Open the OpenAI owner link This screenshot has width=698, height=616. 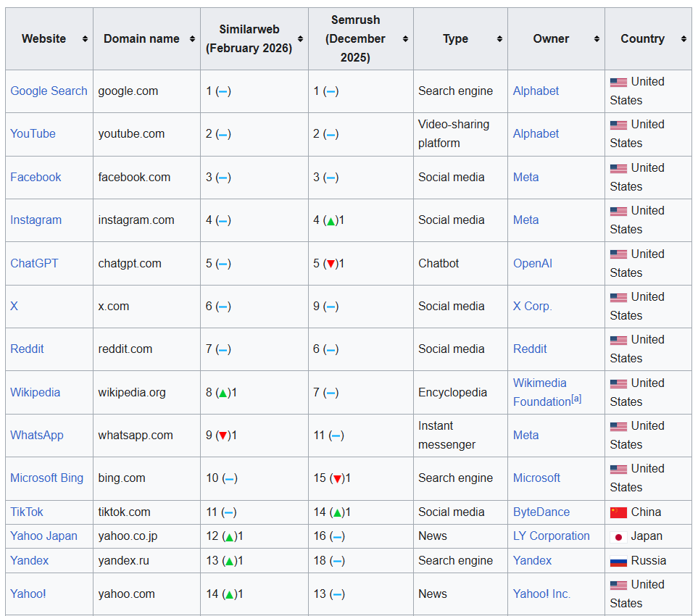(x=533, y=263)
